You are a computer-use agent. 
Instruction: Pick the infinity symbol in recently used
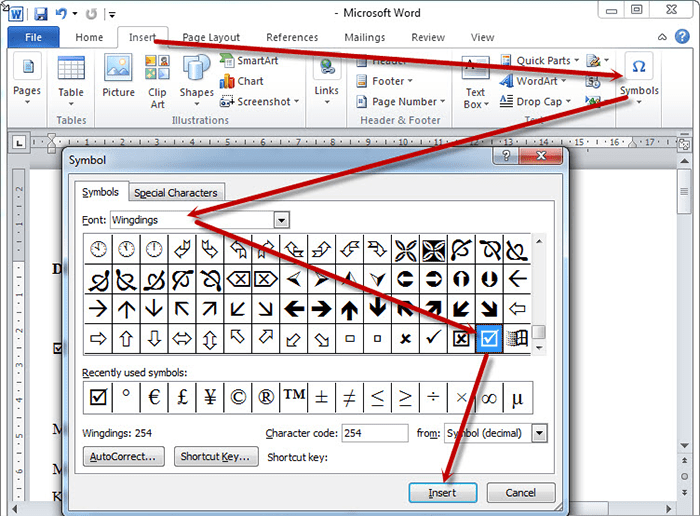click(x=489, y=397)
